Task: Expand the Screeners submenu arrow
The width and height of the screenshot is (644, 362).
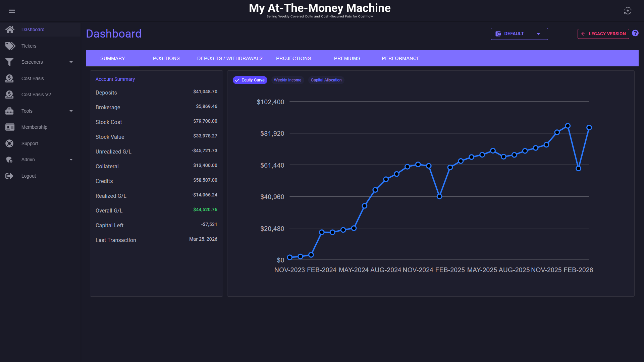Action: coord(71,62)
